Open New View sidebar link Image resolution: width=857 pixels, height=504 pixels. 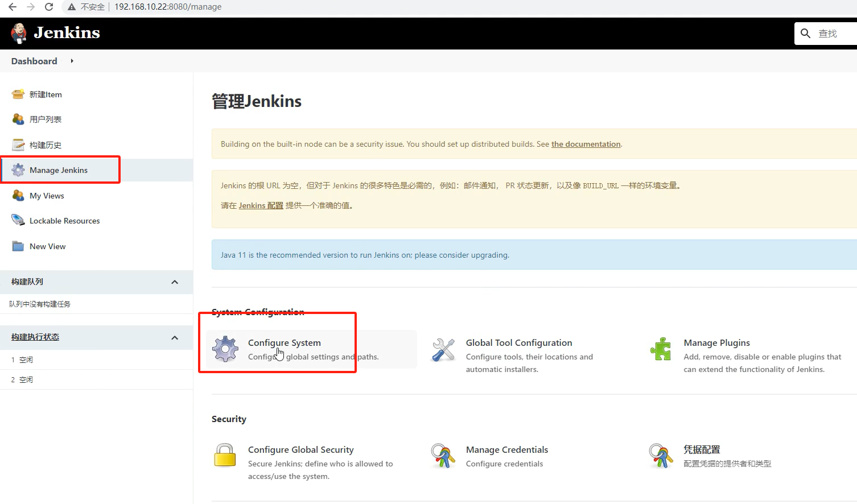coord(47,246)
